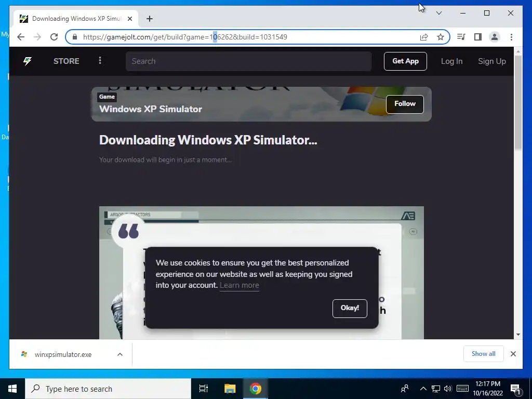Click the Get App button
Image resolution: width=532 pixels, height=399 pixels.
[405, 61]
